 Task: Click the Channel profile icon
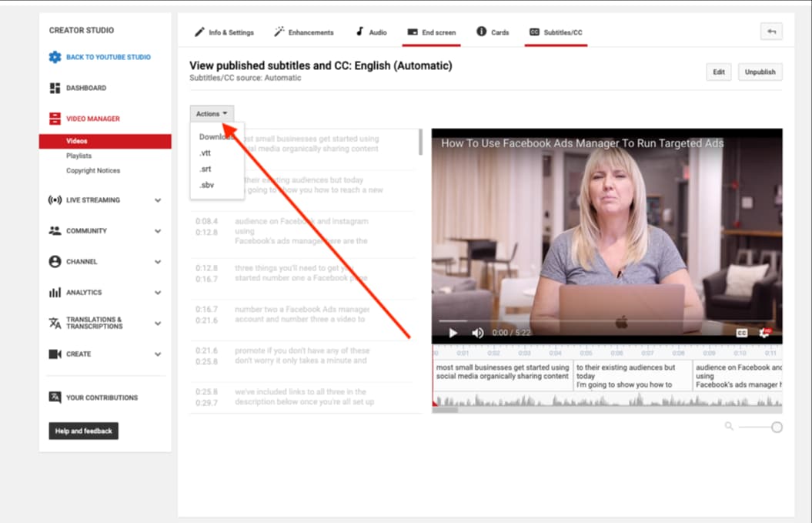click(x=55, y=262)
